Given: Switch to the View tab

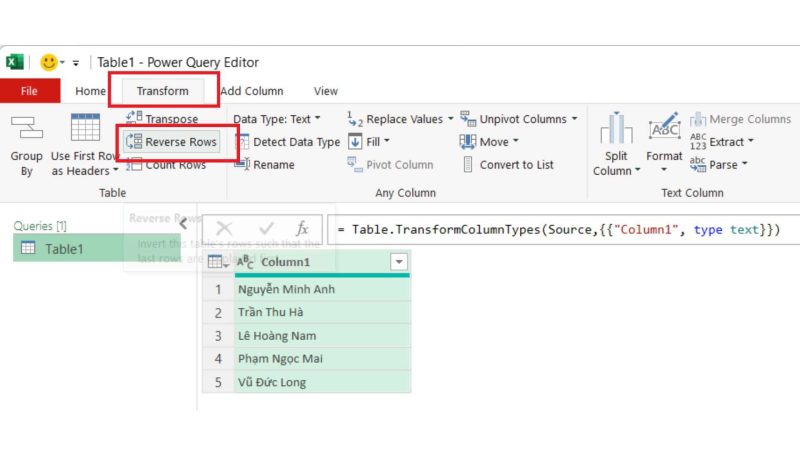Looking at the screenshot, I should 326,91.
